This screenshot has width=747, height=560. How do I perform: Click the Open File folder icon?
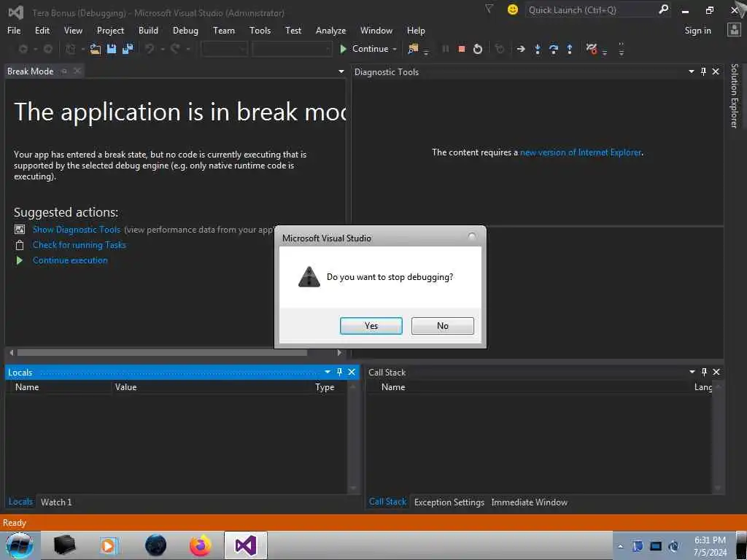[x=96, y=49]
